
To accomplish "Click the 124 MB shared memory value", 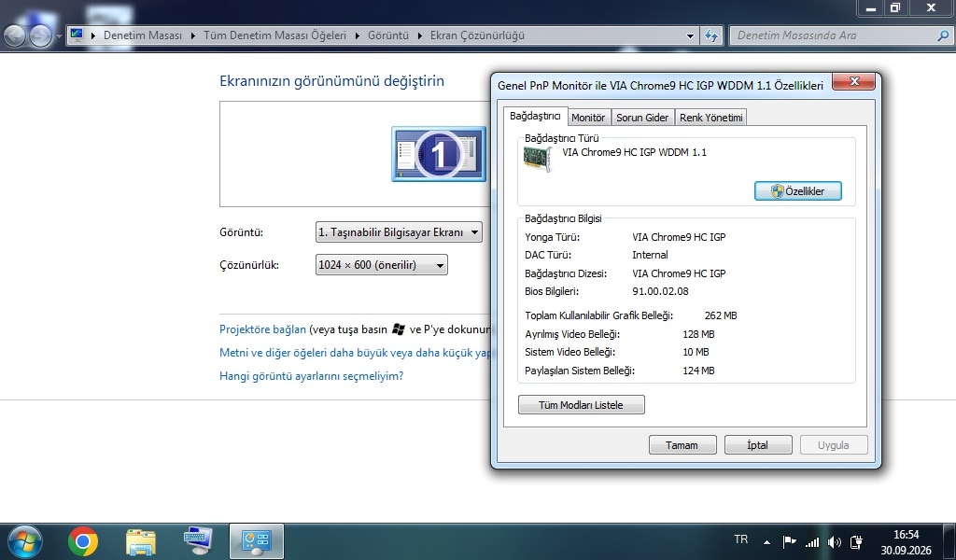I will coord(698,371).
